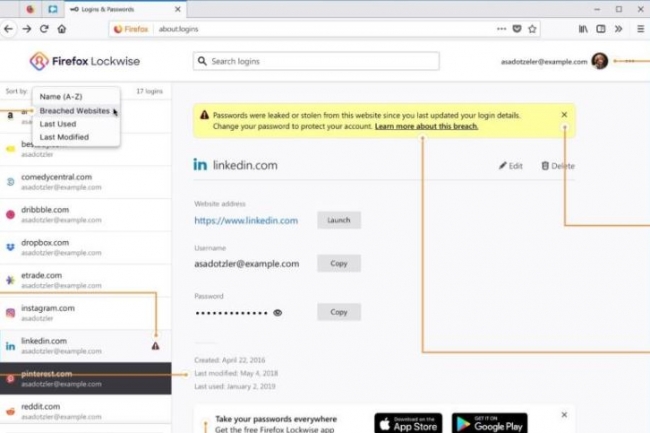The height and width of the screenshot is (433, 650).
Task: Switch to the second pinned blue-icon tab
Action: [53, 9]
